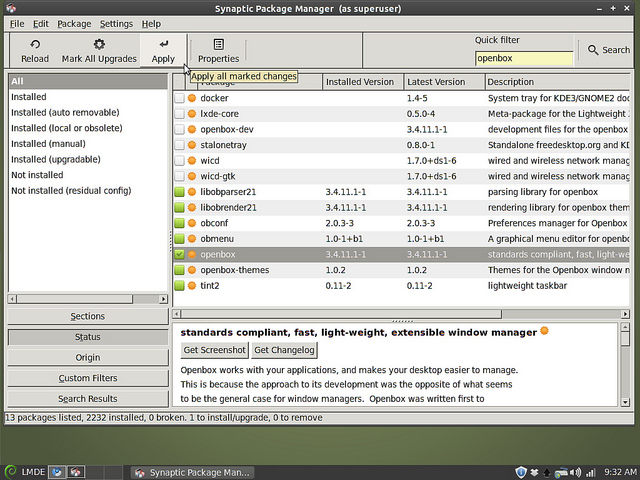Click the Dropbox tray icon
This screenshot has width=640, height=480.
[534, 473]
